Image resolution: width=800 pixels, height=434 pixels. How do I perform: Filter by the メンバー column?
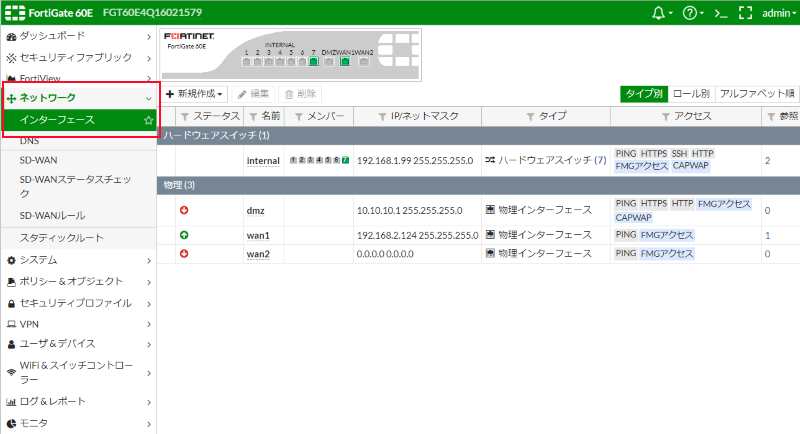coord(299,117)
